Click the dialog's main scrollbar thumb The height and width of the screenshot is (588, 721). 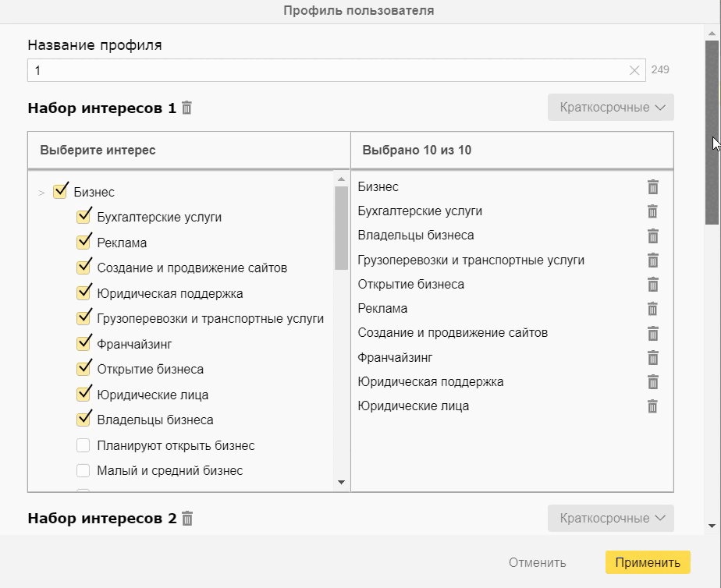coord(712,133)
